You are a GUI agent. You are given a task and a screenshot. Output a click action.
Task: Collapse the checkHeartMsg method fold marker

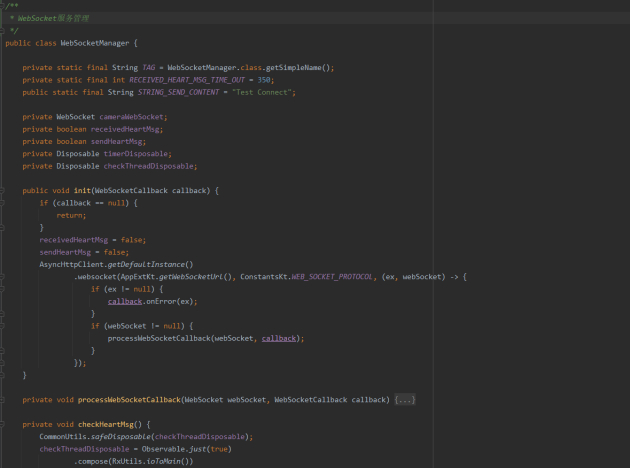(x=5, y=424)
